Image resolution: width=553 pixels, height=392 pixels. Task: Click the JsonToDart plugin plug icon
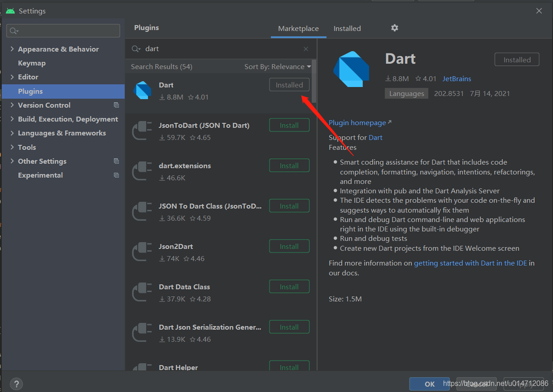142,131
